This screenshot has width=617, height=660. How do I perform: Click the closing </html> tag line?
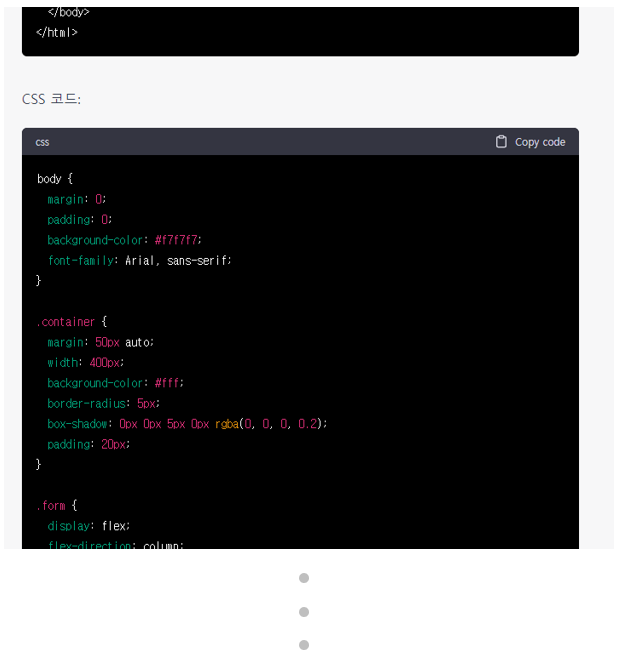pos(56,32)
